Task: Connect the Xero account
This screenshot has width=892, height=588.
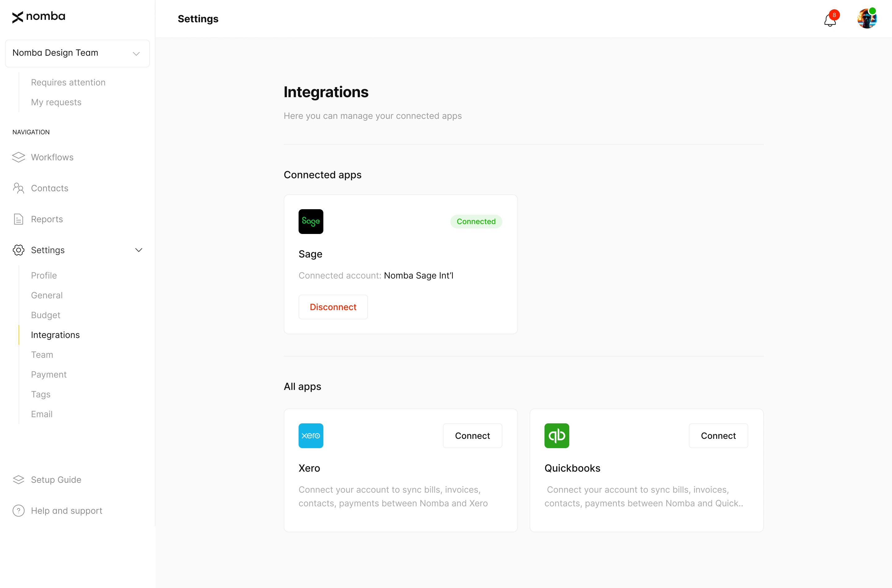Action: click(472, 435)
